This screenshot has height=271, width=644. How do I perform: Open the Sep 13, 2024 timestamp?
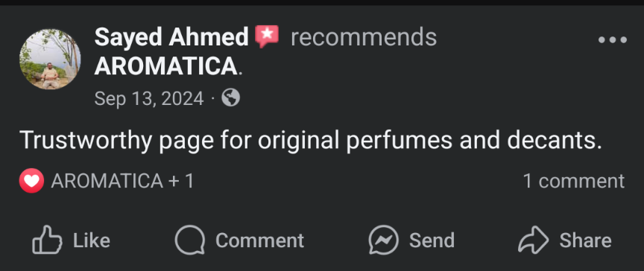(149, 99)
